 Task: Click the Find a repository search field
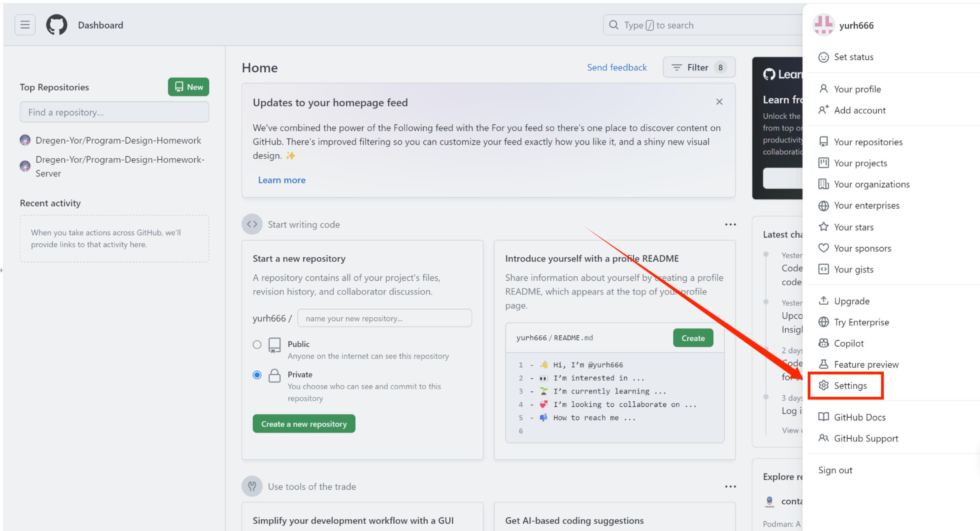pyautogui.click(x=114, y=112)
